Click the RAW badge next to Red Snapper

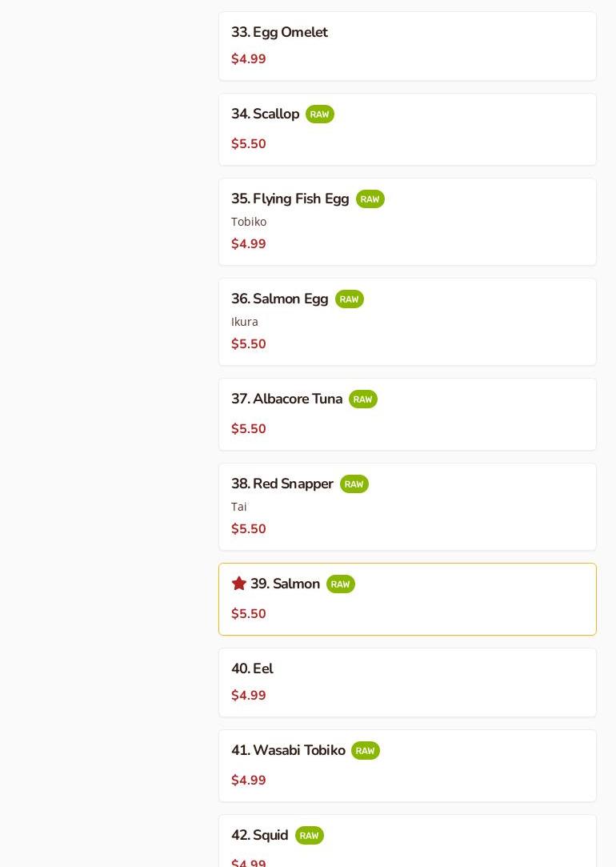point(354,484)
